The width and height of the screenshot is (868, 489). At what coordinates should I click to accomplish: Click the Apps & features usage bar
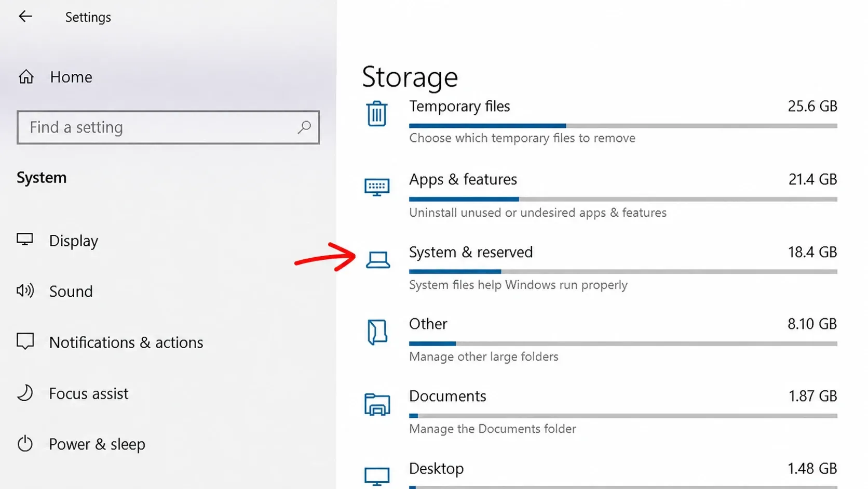tap(623, 199)
